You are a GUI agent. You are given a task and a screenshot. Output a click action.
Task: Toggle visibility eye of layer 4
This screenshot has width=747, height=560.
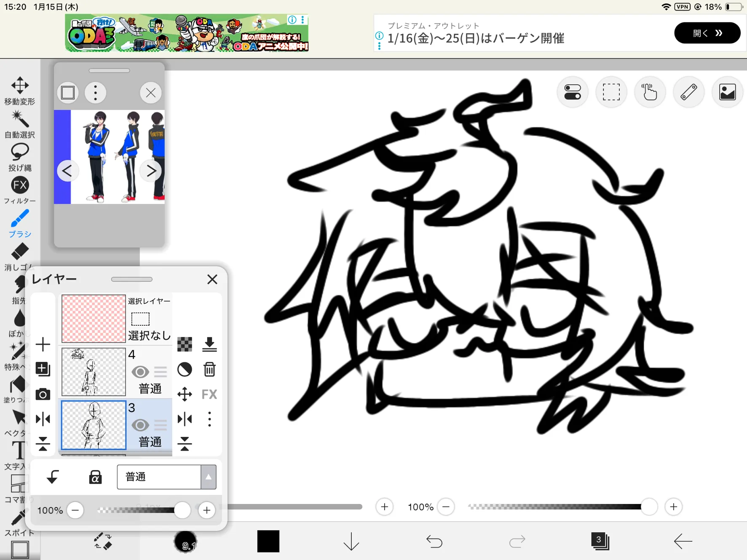pyautogui.click(x=140, y=372)
